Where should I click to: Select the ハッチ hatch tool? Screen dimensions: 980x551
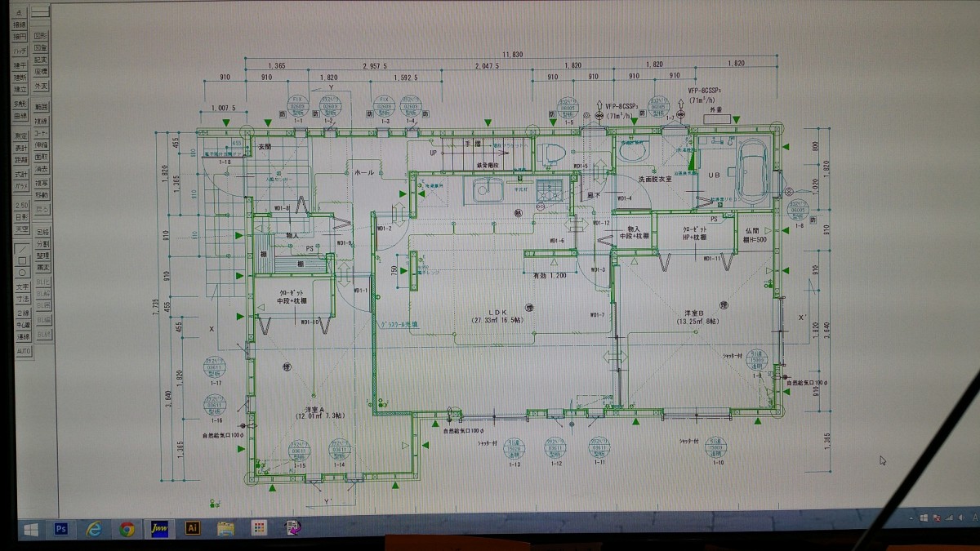tap(20, 51)
